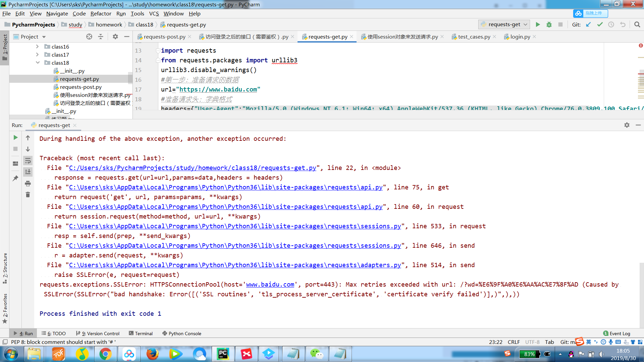Expand the class17 folder in Project tree
This screenshot has height=362, width=644.
click(38, 54)
